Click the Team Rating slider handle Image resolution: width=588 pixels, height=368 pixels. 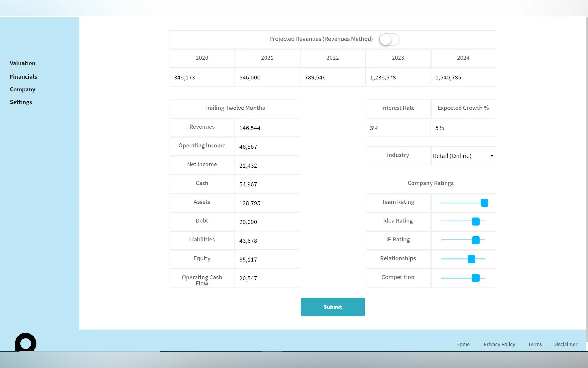[484, 203]
